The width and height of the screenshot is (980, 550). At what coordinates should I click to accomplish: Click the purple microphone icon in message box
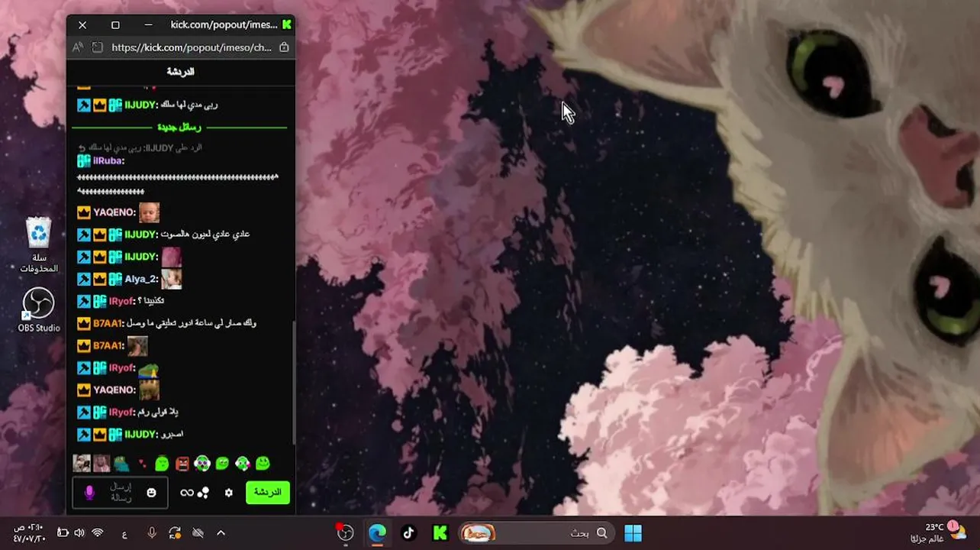point(89,493)
